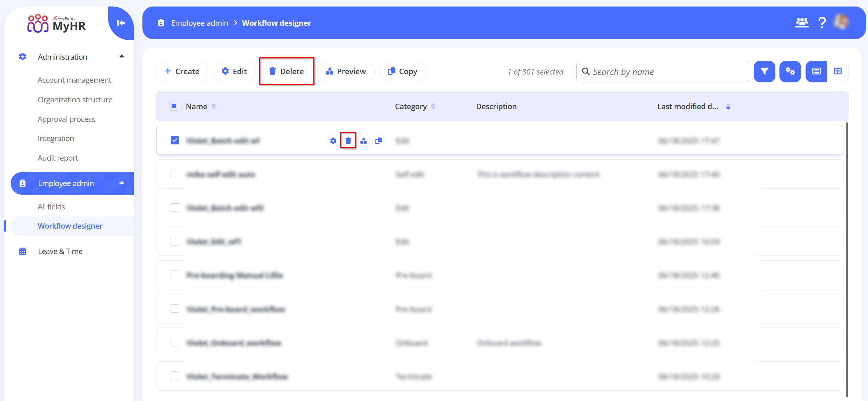Open the filter funnel button
Image resolution: width=868 pixels, height=401 pixels.
[764, 71]
